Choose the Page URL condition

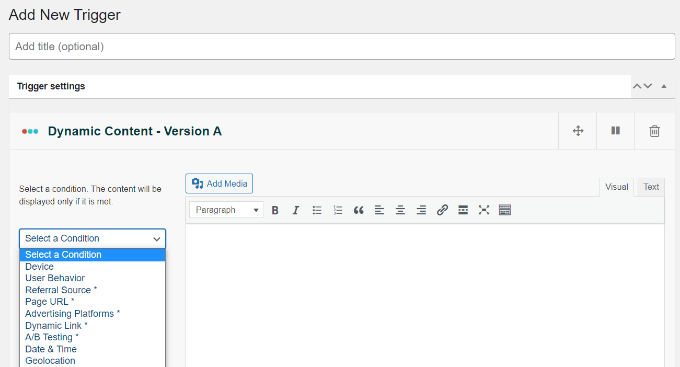pyautogui.click(x=92, y=301)
